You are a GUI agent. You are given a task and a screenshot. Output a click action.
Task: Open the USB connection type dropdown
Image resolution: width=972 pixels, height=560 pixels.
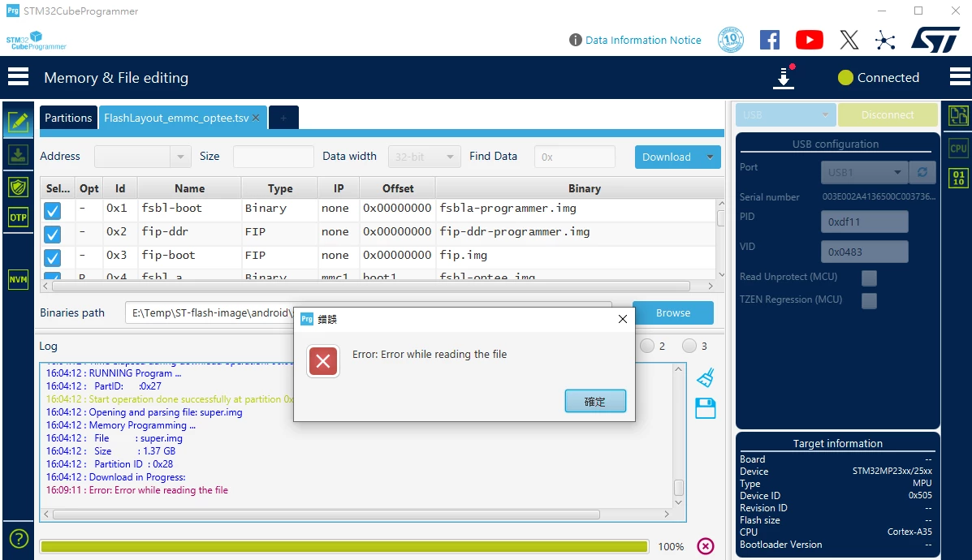coord(785,114)
